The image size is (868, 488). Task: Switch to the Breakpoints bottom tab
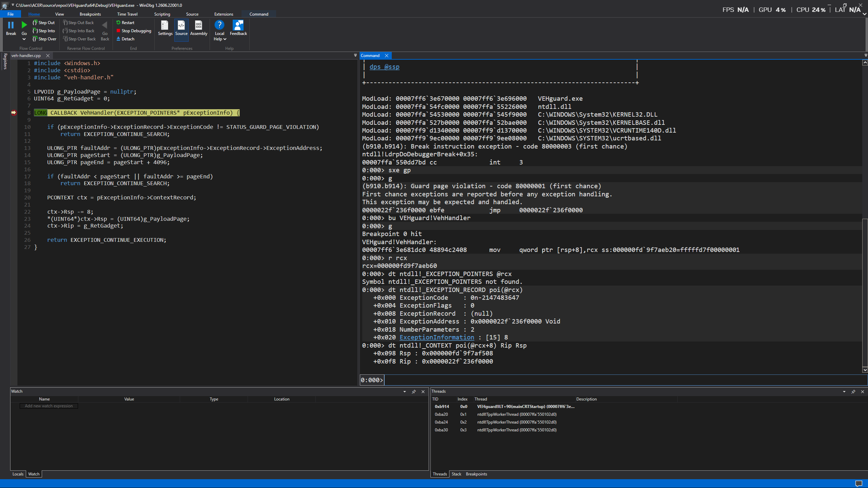pyautogui.click(x=476, y=474)
